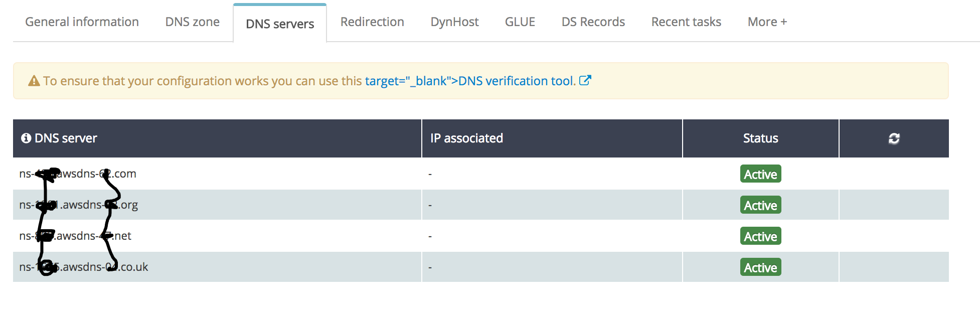Open the DS Records tab
The height and width of the screenshot is (317, 980).
click(593, 22)
